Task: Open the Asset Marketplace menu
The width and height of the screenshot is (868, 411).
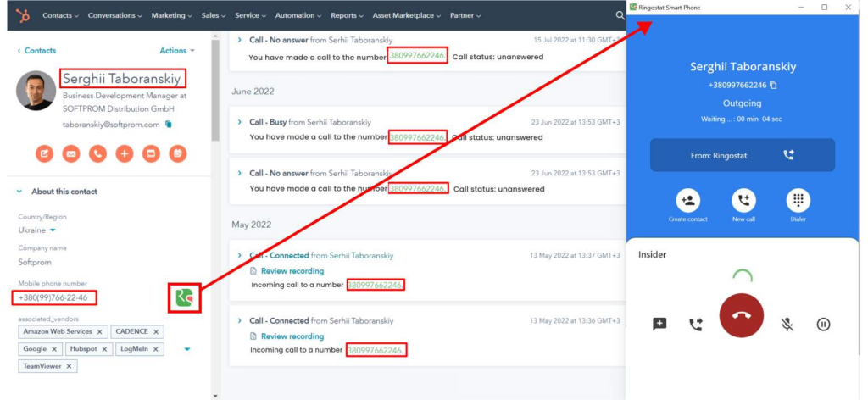Action: click(x=407, y=15)
